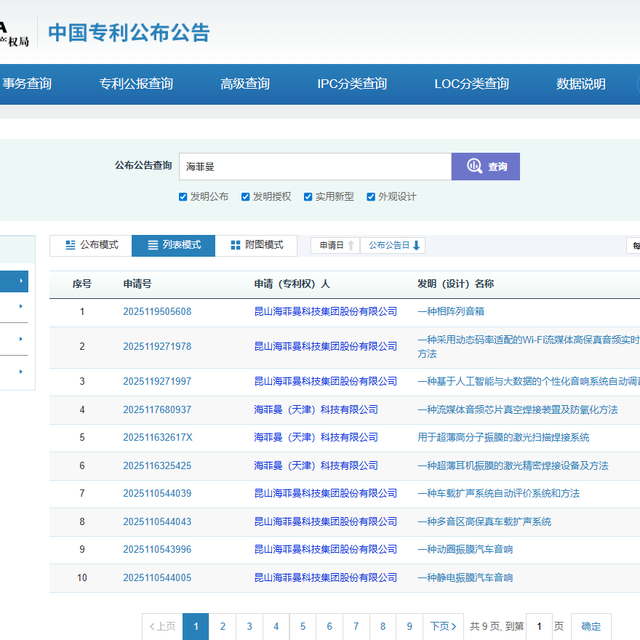Click the jump-to page number field

539,627
